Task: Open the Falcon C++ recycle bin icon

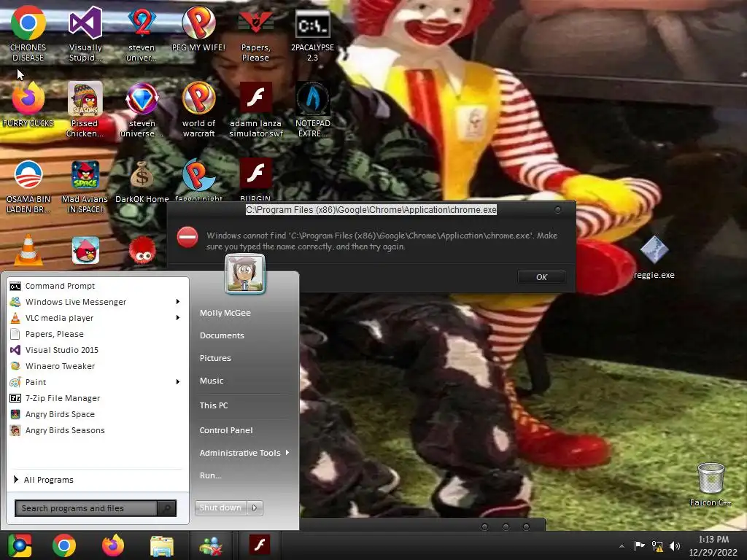Action: [711, 484]
